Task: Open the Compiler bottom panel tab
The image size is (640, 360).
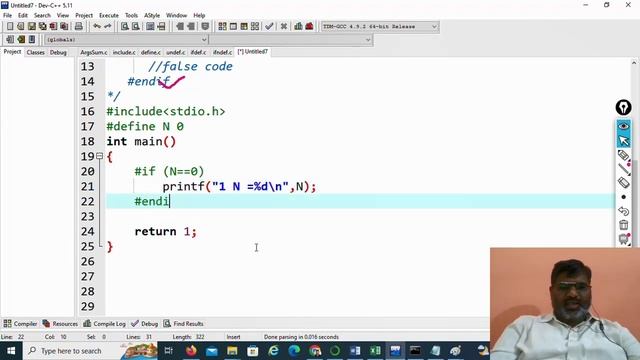Action: click(20, 324)
